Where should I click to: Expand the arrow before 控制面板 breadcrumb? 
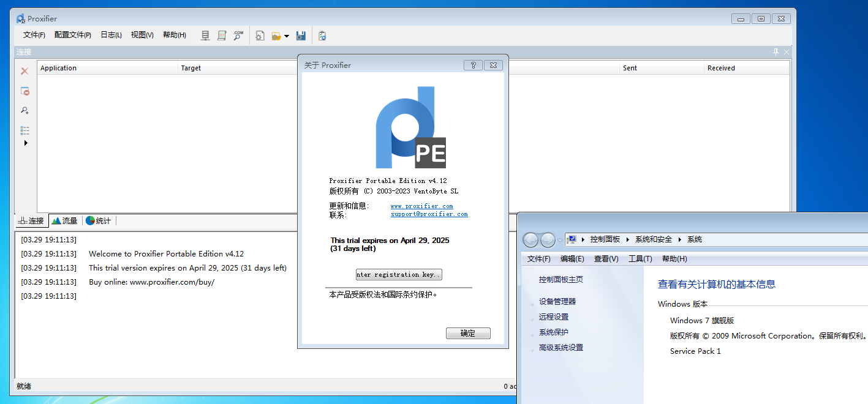[x=583, y=239]
